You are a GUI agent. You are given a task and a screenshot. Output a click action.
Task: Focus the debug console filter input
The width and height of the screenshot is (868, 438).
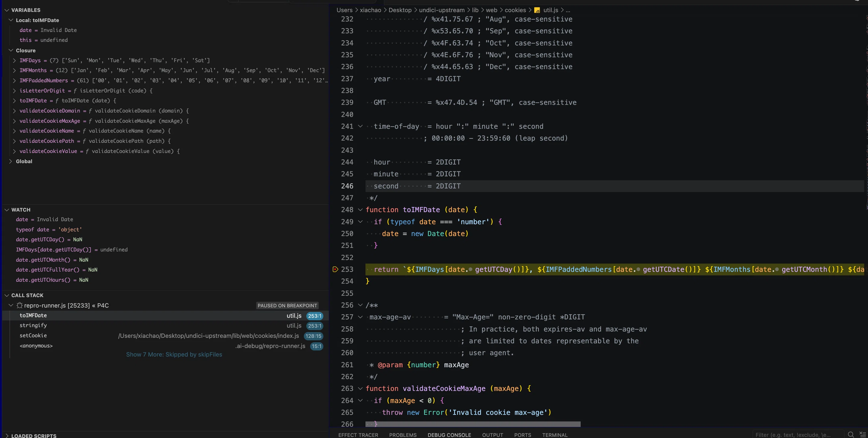(798, 435)
